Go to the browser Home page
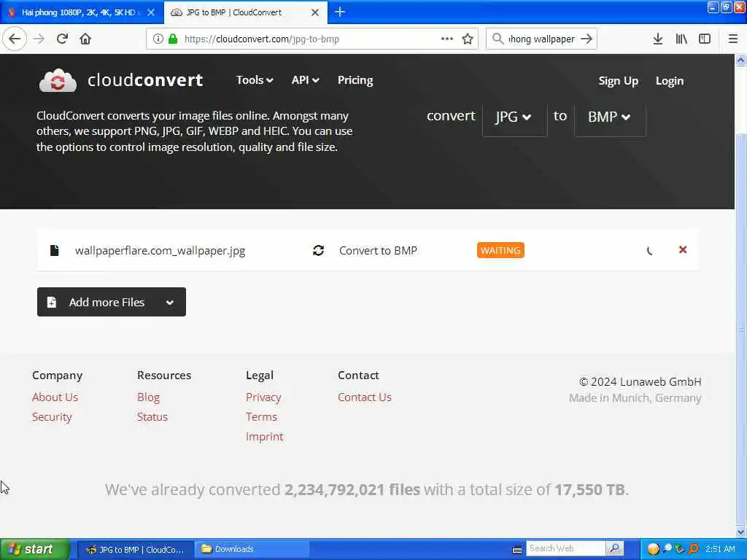 click(85, 39)
